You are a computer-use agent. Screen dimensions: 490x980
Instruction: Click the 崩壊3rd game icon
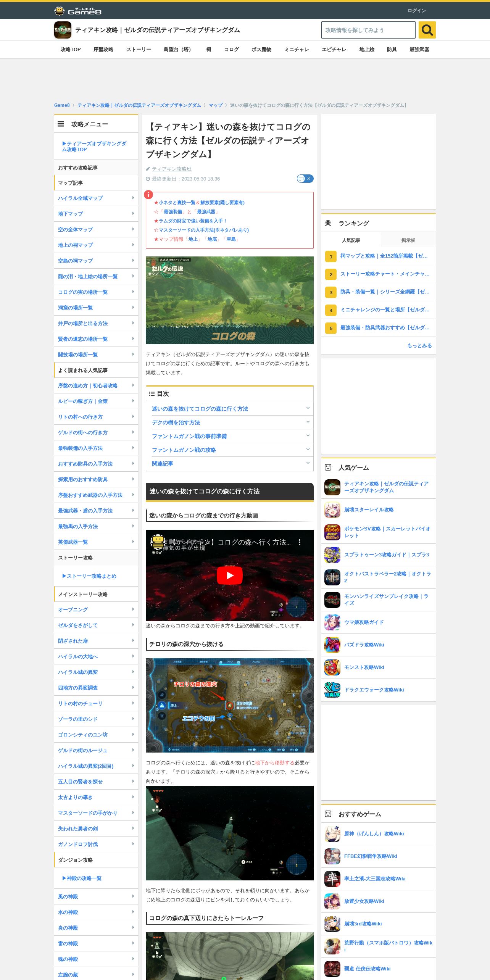point(332,924)
